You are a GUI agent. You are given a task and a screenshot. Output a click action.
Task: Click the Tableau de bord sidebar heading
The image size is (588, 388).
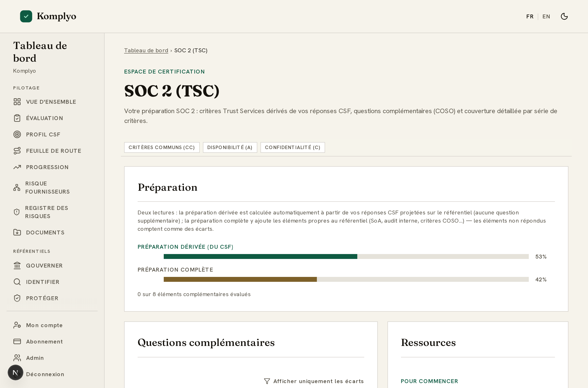coord(40,52)
